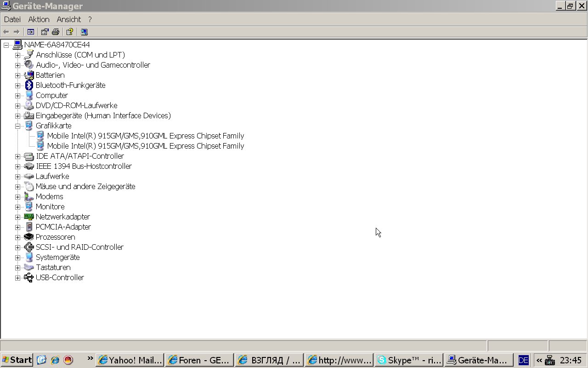Collapse the NAME-6A8470CE44 root node
Viewport: 588px width, 368px height.
6,45
